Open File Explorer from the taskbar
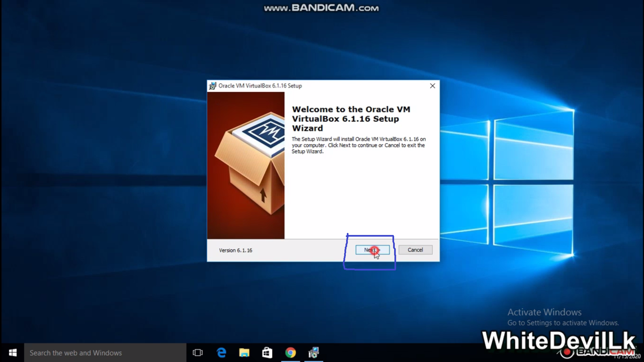 click(x=244, y=353)
